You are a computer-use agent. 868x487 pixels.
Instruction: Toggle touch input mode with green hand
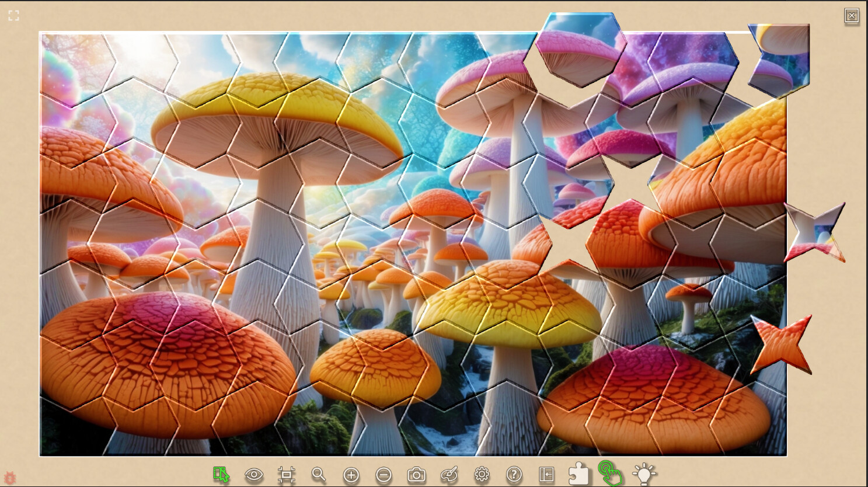click(x=611, y=475)
